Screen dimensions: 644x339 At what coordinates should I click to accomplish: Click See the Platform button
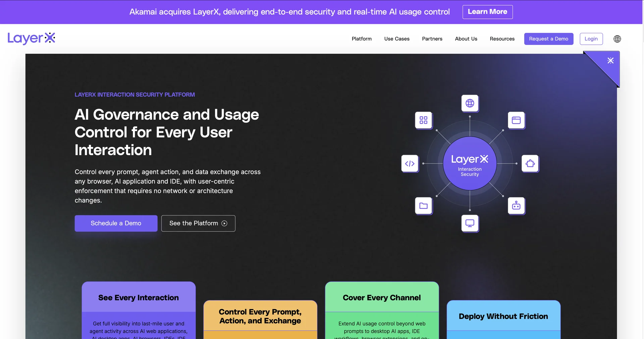(198, 223)
